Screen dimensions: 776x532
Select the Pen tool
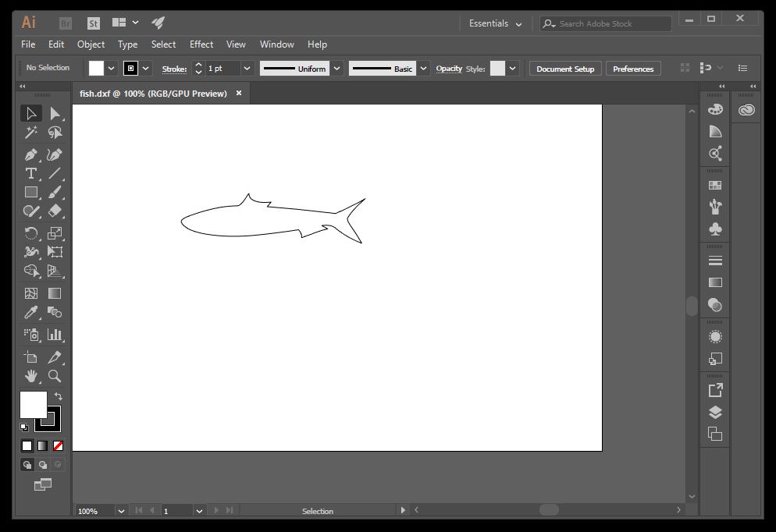pyautogui.click(x=31, y=154)
